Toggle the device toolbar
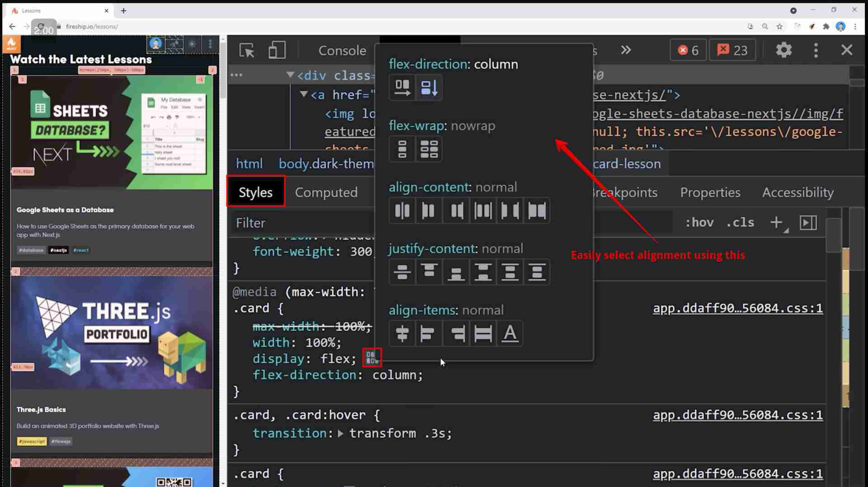 tap(277, 50)
